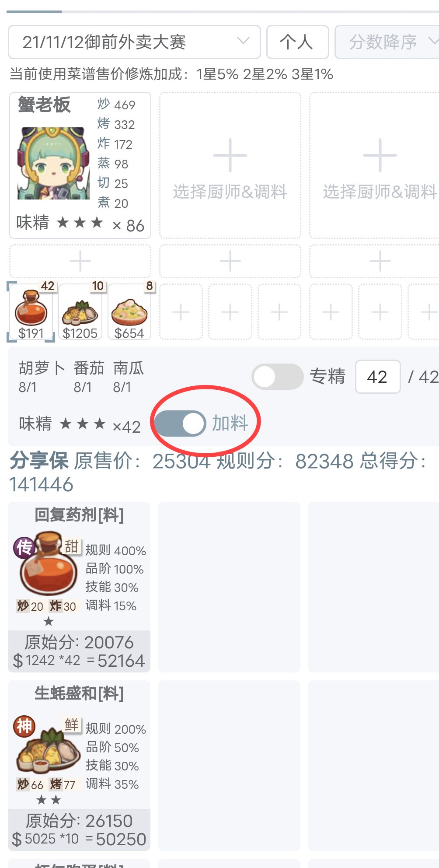Toggle the 专精 switch on
Image resolution: width=439 pixels, height=868 pixels.
[277, 377]
